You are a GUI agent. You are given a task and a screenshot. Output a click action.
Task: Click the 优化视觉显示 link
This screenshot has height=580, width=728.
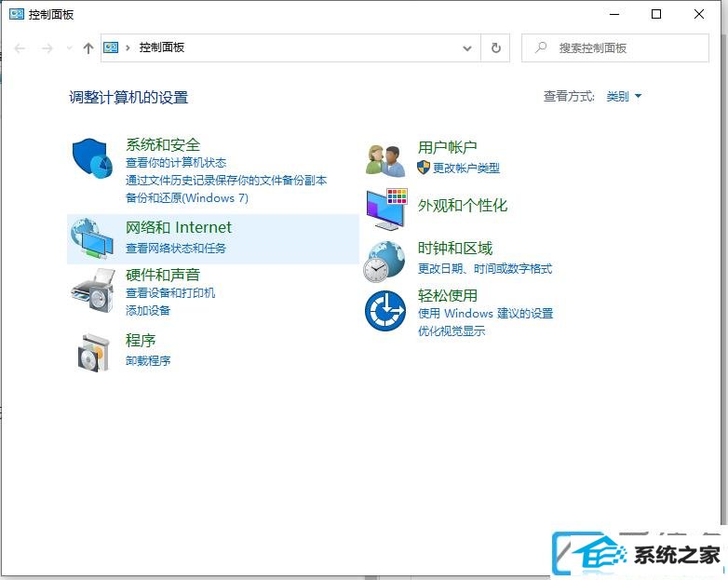(x=452, y=330)
